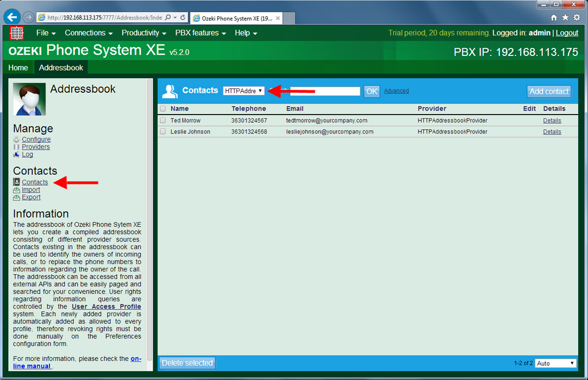Log out via the Logout link
Screen dimensions: 588x380
pyautogui.click(x=567, y=33)
